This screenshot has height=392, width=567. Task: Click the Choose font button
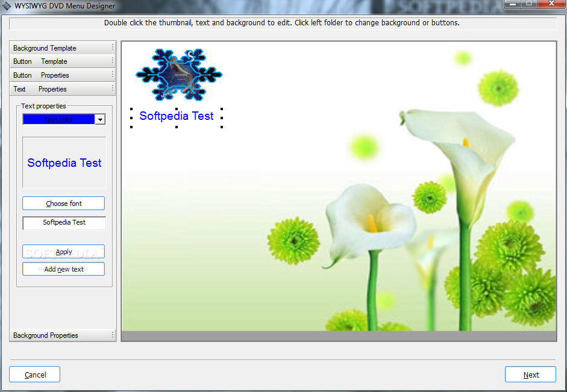pos(64,204)
